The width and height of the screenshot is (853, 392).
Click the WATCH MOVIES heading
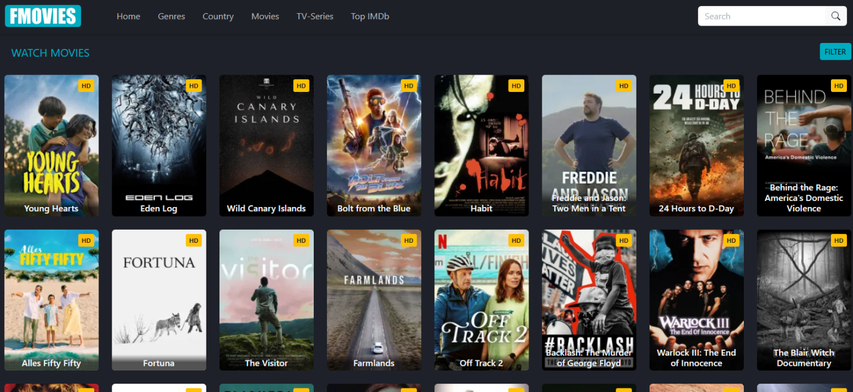(x=50, y=53)
